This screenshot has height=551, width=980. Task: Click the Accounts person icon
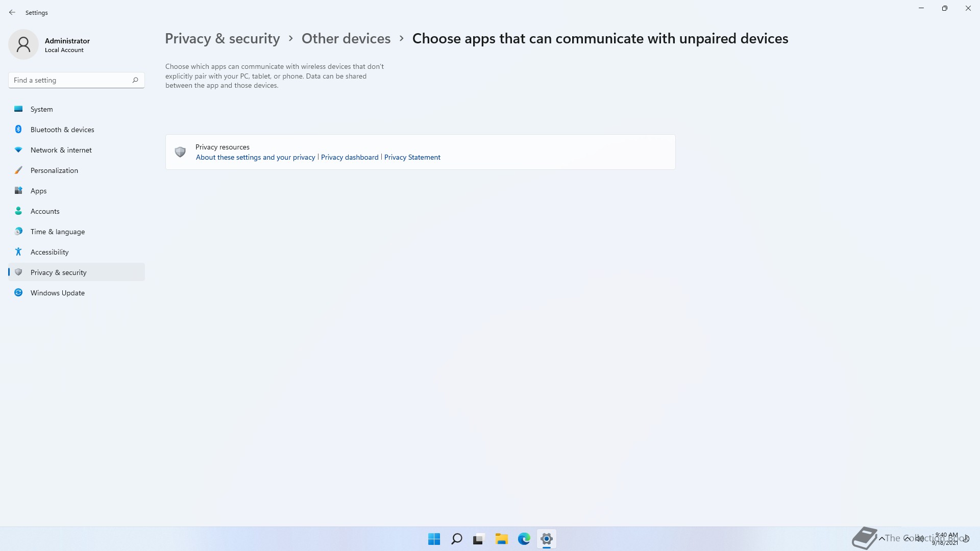point(18,211)
